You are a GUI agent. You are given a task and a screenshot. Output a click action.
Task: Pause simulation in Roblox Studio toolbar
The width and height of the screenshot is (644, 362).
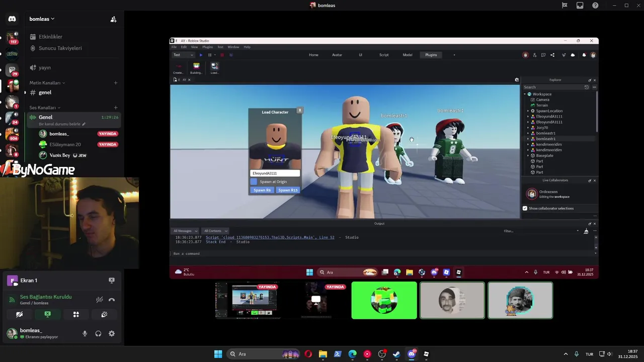click(210, 55)
